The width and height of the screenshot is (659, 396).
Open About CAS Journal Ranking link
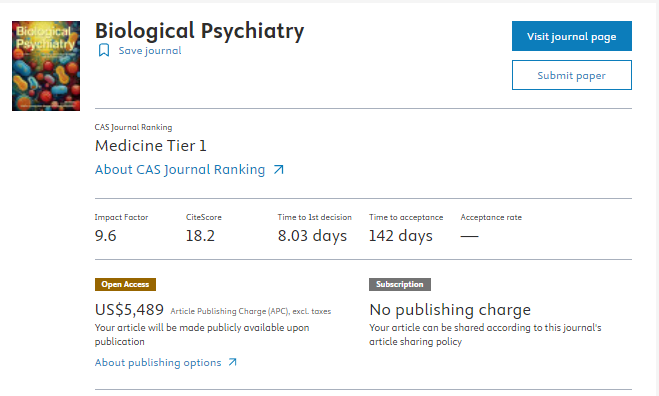click(x=180, y=170)
